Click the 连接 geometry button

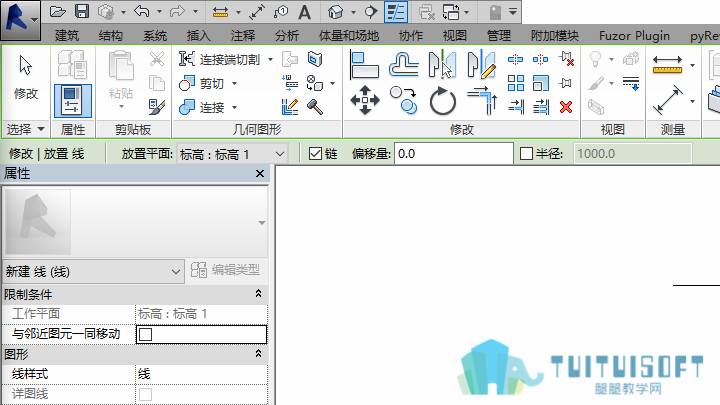[202, 107]
